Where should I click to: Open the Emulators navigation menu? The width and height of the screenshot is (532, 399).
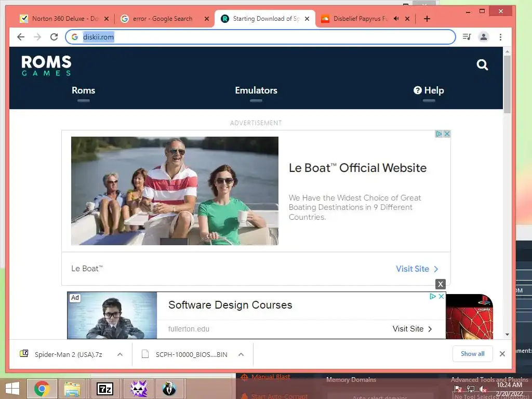(256, 90)
